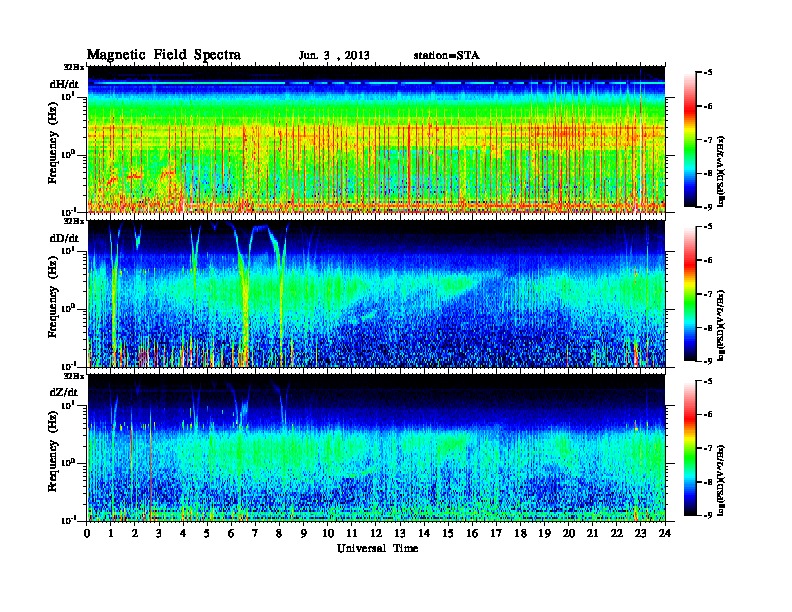792x612 pixels.
Task: Click the "-5" value on dH/dt color bar
Action: 709,73
